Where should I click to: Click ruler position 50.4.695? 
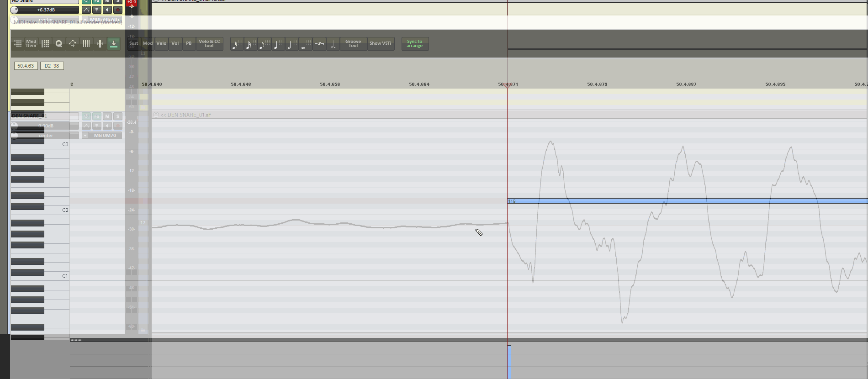point(775,84)
